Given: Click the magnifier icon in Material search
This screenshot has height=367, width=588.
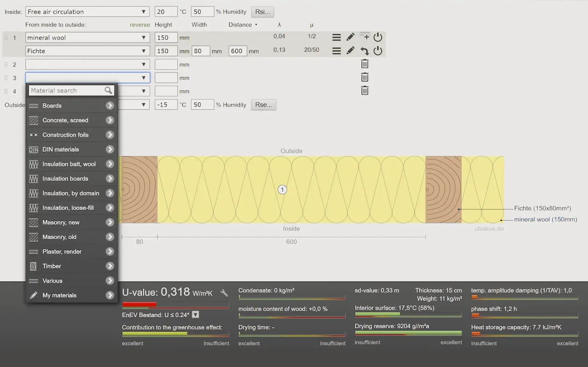Looking at the screenshot, I should (x=108, y=90).
